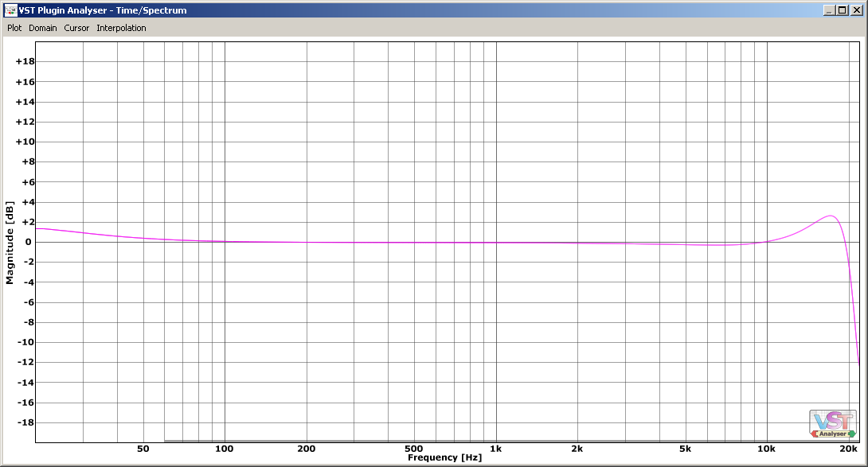
Task: Click the '+2' magnitude axis value
Action: coord(28,222)
